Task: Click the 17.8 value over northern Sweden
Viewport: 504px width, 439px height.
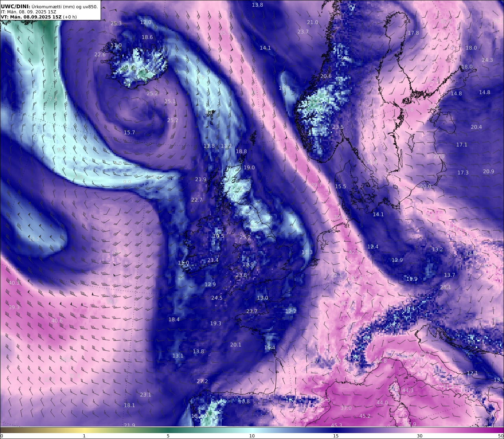Action: [414, 33]
